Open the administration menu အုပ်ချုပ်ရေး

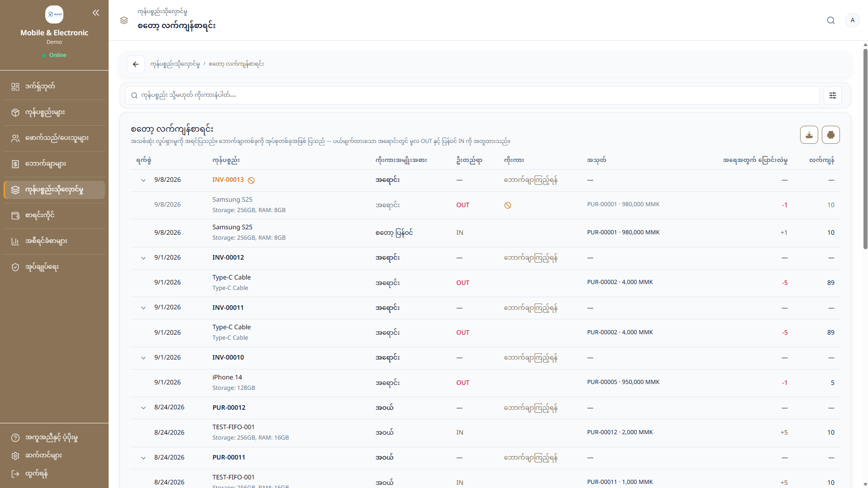pyautogui.click(x=54, y=267)
